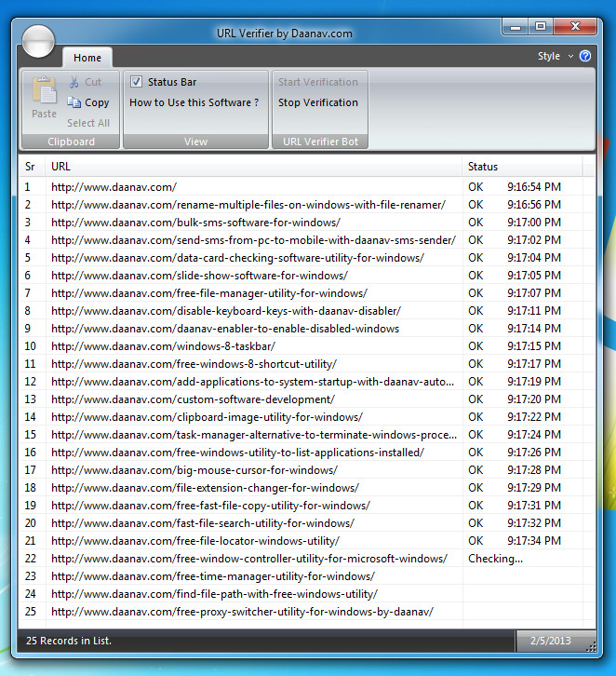This screenshot has height=676, width=616.
Task: Select the send-sms-from-pc-to-mobile URL row
Action: point(307,240)
